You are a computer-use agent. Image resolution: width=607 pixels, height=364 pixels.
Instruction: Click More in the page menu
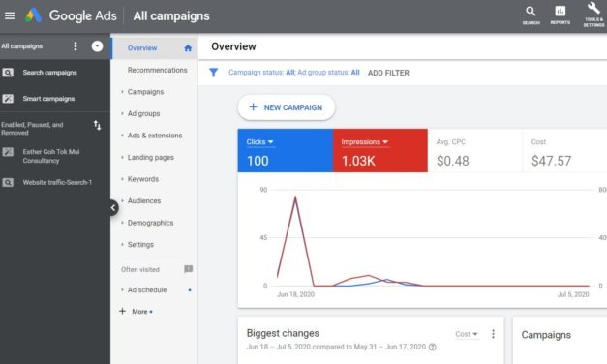coord(139,312)
